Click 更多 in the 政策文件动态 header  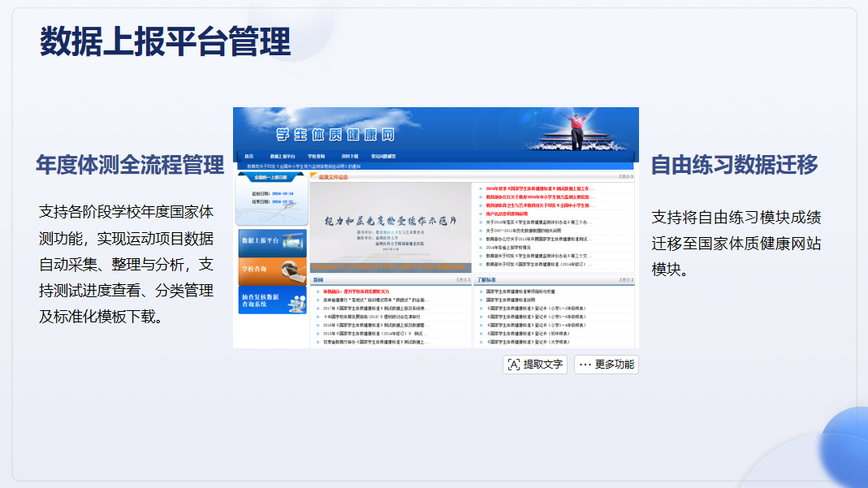click(626, 177)
